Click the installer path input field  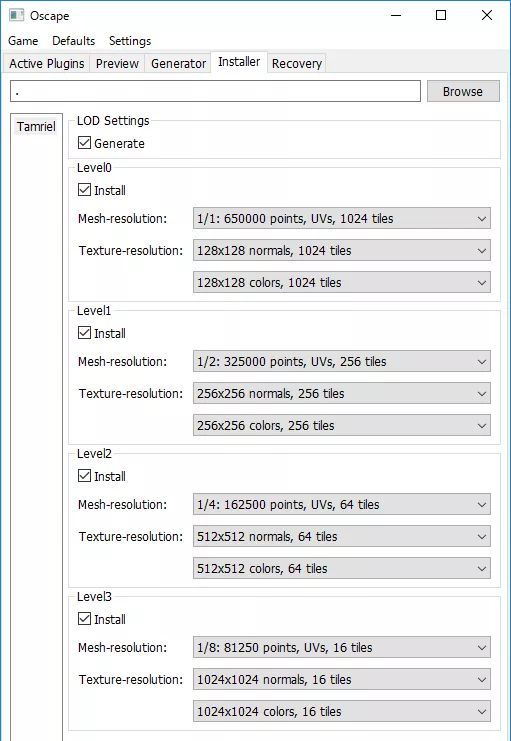click(x=215, y=91)
